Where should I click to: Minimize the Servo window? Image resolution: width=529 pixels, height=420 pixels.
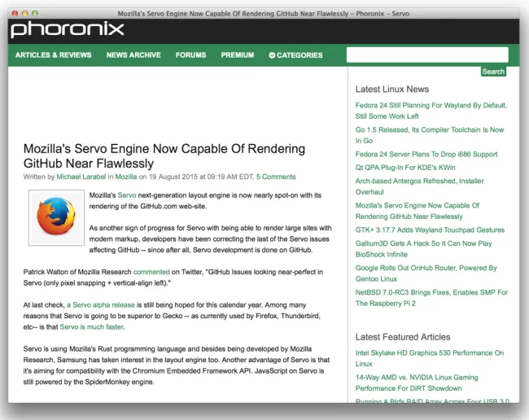coord(24,14)
